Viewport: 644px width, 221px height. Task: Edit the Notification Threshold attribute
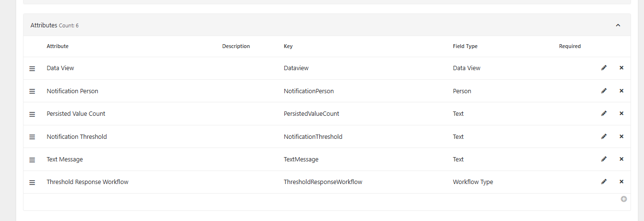604,136
